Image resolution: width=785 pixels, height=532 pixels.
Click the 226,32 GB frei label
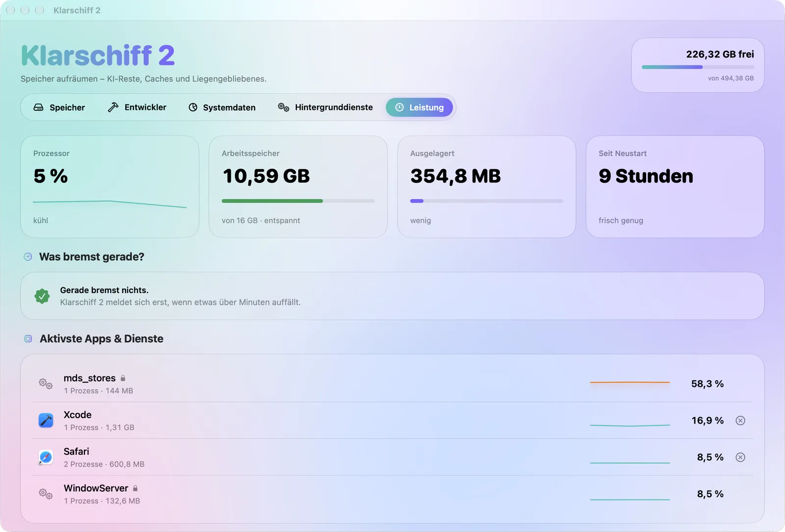tap(720, 54)
